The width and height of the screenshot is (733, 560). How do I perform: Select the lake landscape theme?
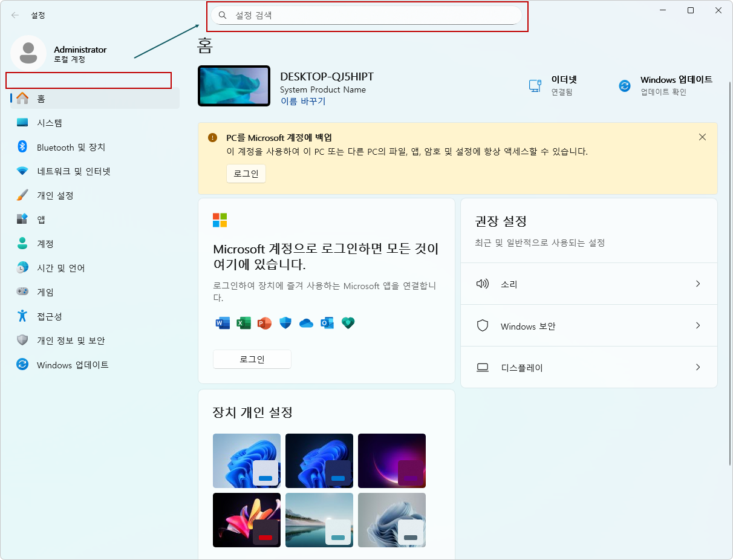click(x=319, y=520)
